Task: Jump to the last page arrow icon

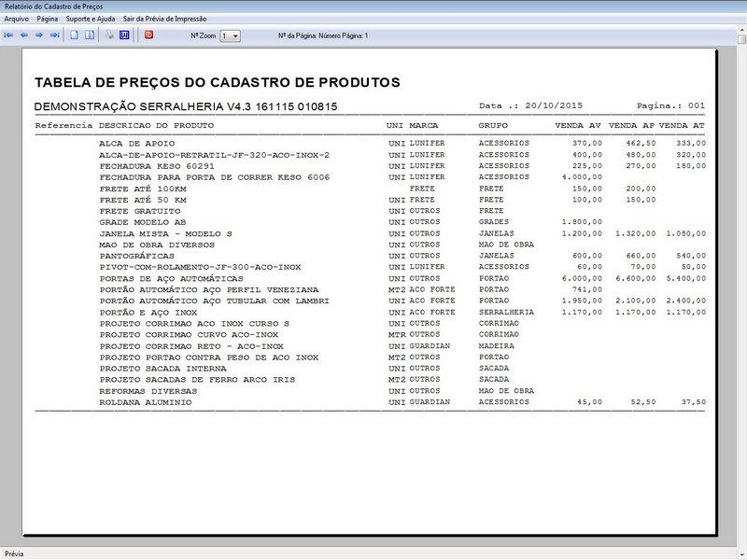Action: [52, 35]
